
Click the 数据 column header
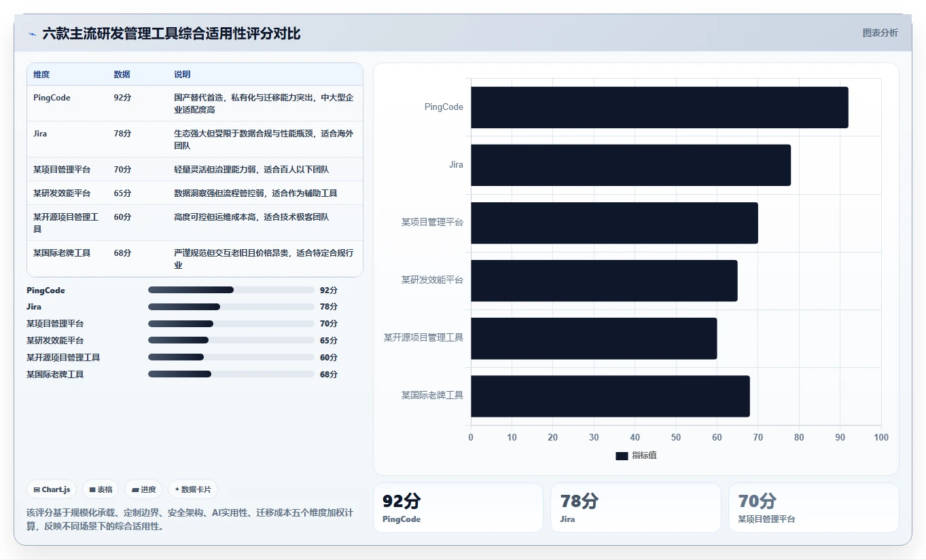pos(122,75)
